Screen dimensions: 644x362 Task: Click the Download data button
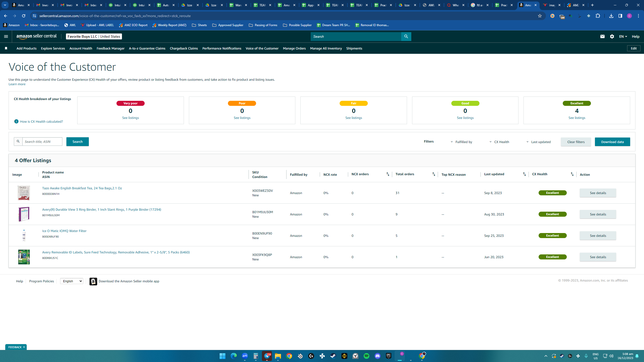point(612,142)
